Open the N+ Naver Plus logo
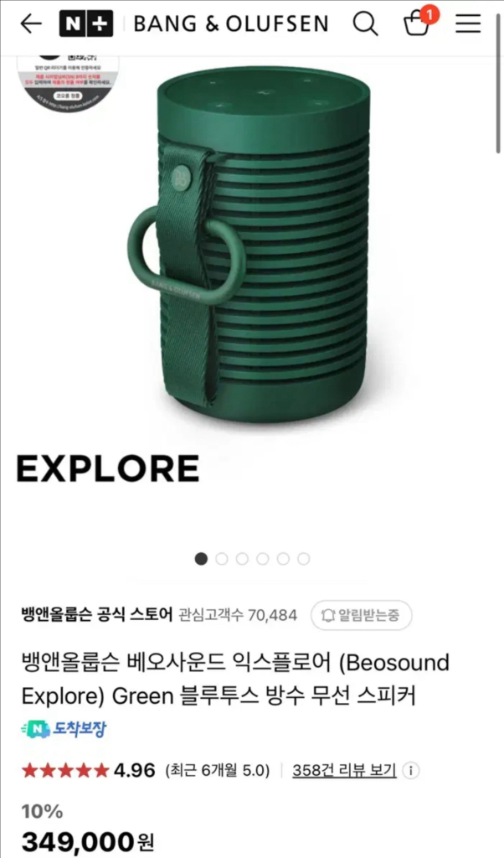The image size is (504, 858). point(86,23)
